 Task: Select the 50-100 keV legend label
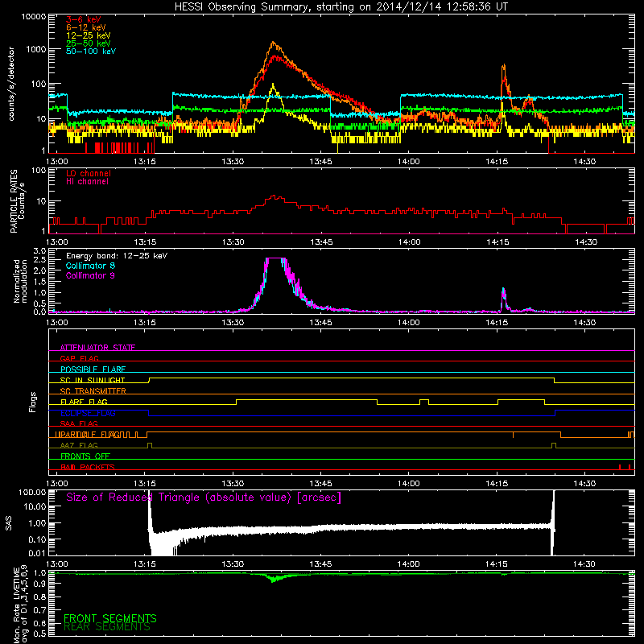[91, 52]
